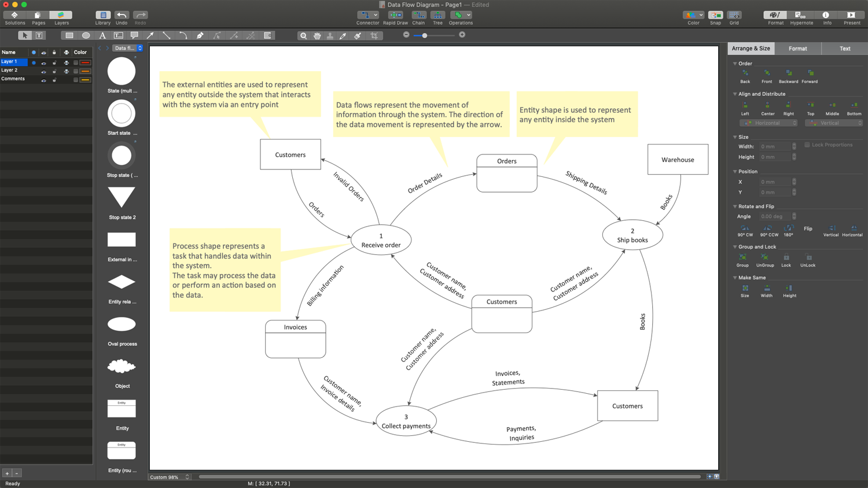Click the Rotate 90° CW button
This screenshot has width=868, height=488.
point(745,229)
